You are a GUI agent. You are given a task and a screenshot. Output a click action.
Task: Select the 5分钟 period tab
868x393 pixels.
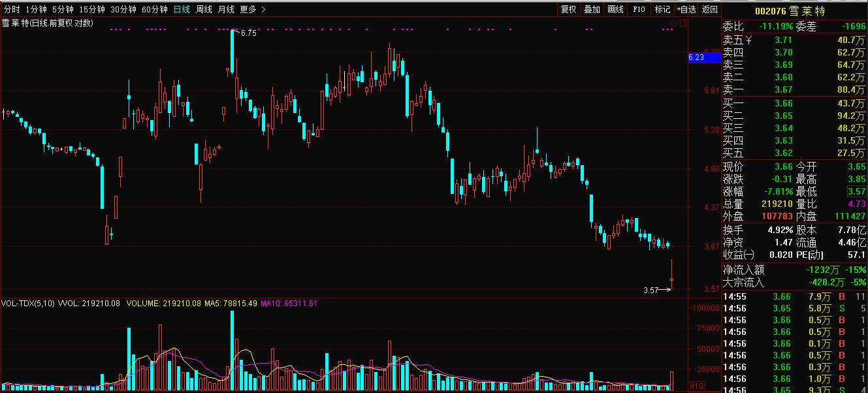(x=63, y=9)
